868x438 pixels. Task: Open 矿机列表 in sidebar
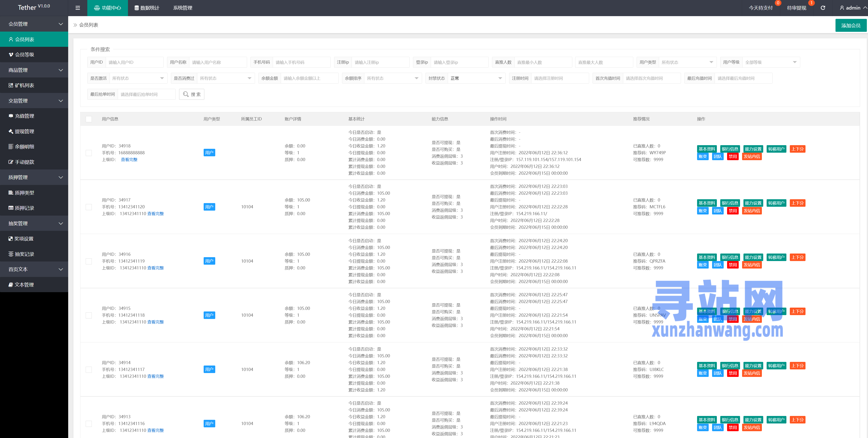pos(34,85)
